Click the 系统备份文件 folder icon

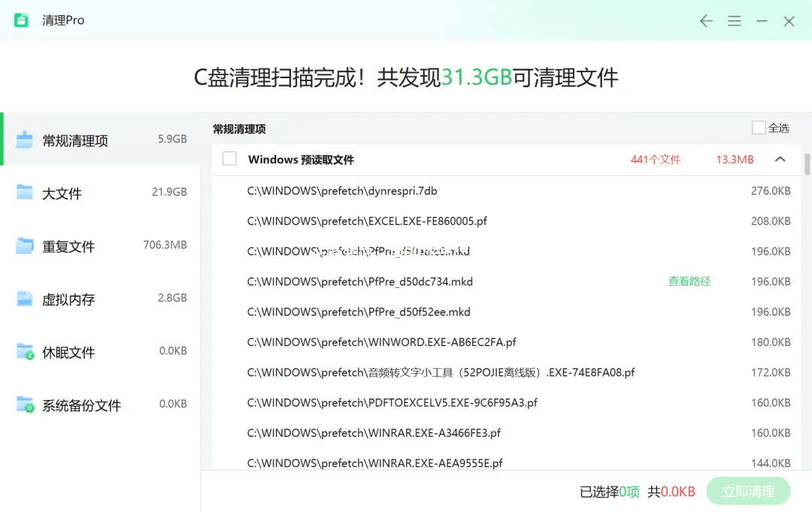click(x=25, y=404)
